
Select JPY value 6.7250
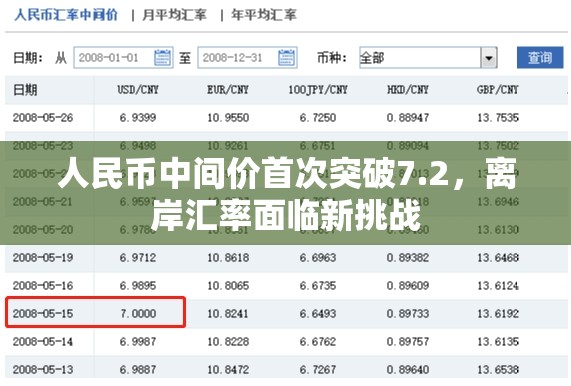tap(318, 118)
